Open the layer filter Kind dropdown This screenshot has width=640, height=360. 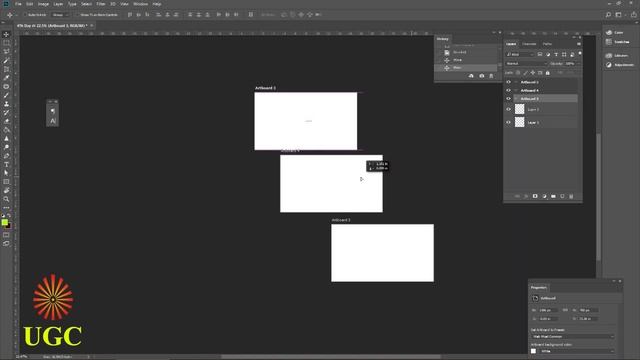pyautogui.click(x=520, y=54)
